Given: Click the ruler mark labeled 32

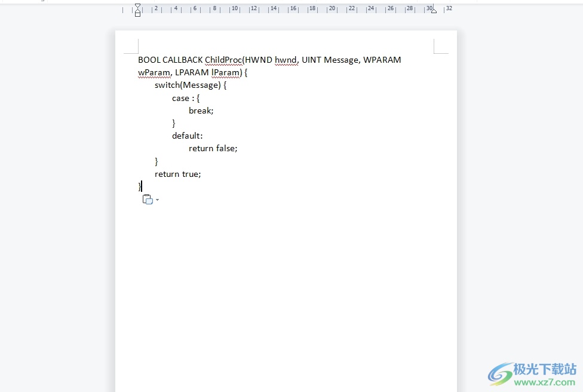Looking at the screenshot, I should (449, 8).
